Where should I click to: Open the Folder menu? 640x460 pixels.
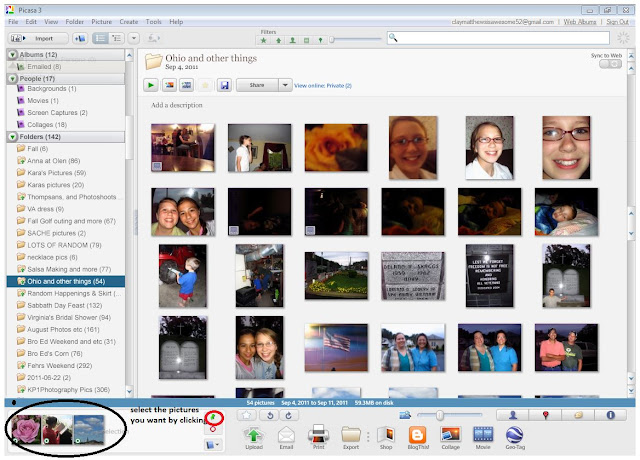click(x=75, y=22)
